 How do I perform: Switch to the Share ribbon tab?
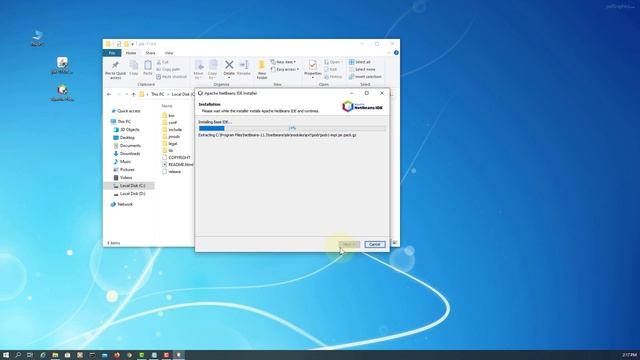pos(150,53)
